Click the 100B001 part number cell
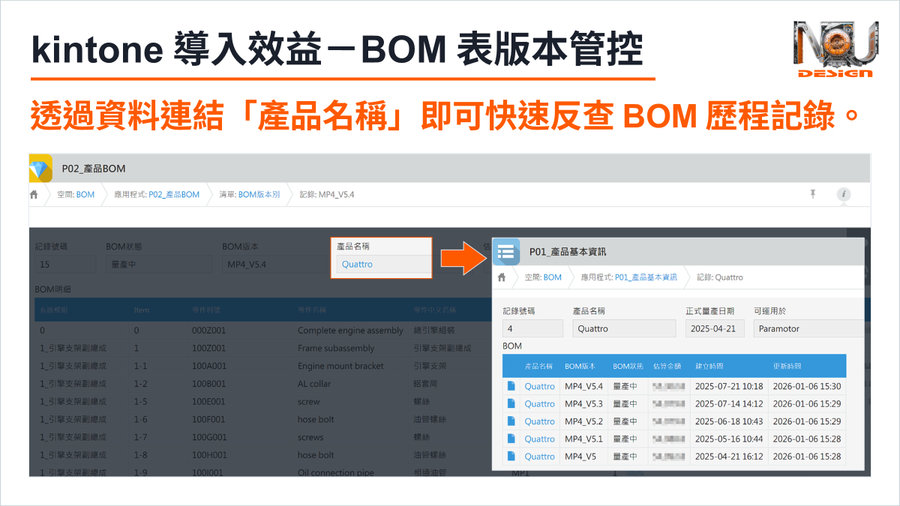Viewport: 900px width, 506px height. point(209,384)
